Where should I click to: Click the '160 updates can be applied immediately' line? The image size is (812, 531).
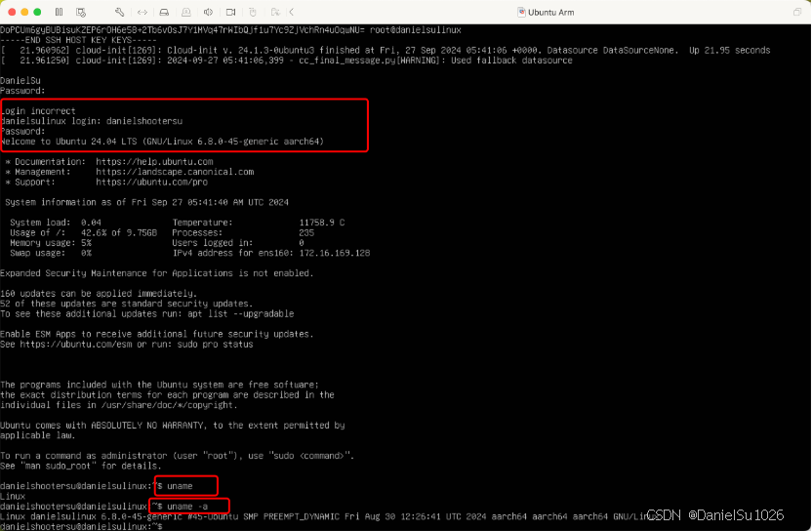[x=99, y=294]
